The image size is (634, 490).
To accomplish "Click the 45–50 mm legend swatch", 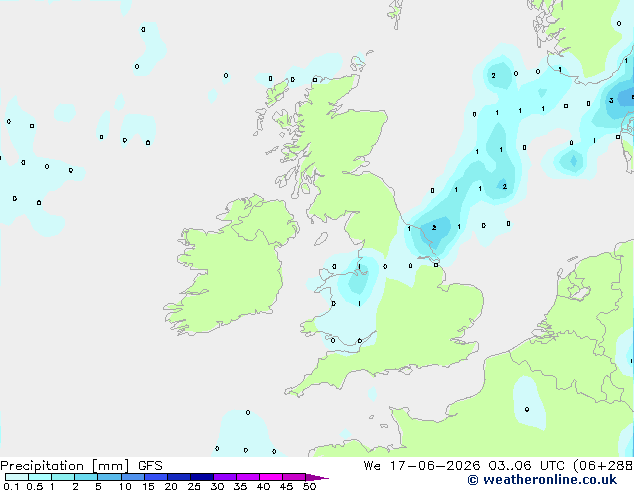I will coord(294,477).
